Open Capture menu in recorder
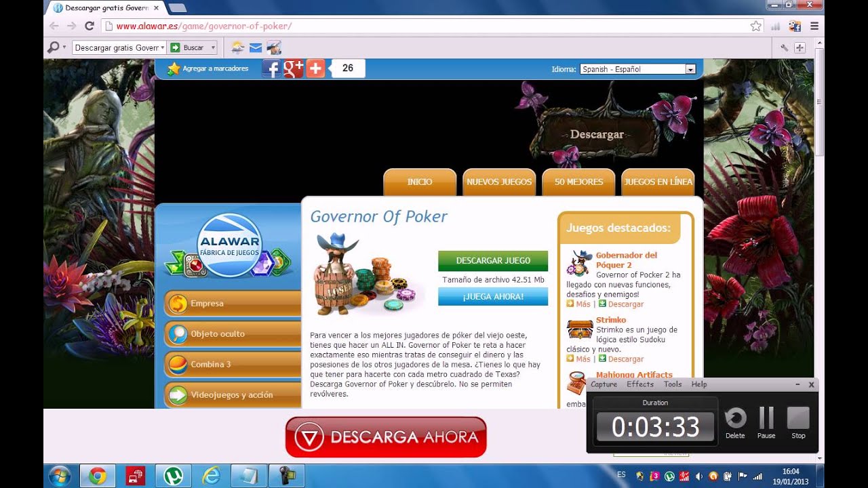The image size is (868, 488). (604, 384)
